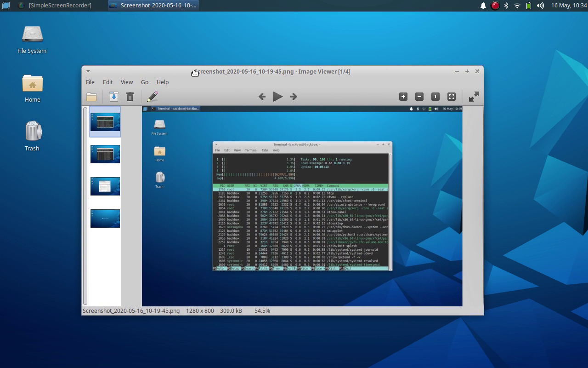Annotate the image with the pencil tool

pos(153,97)
